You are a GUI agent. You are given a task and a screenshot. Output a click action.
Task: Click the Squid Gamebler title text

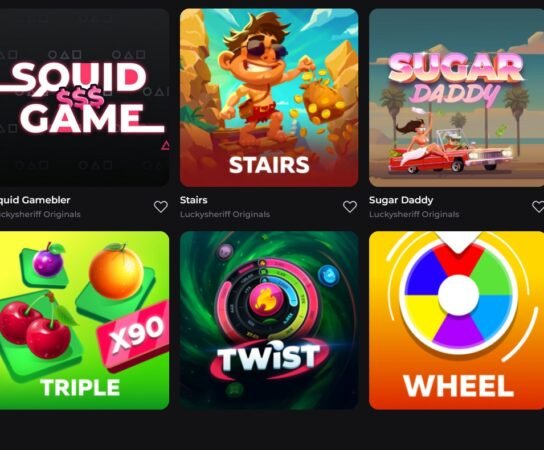[35, 200]
